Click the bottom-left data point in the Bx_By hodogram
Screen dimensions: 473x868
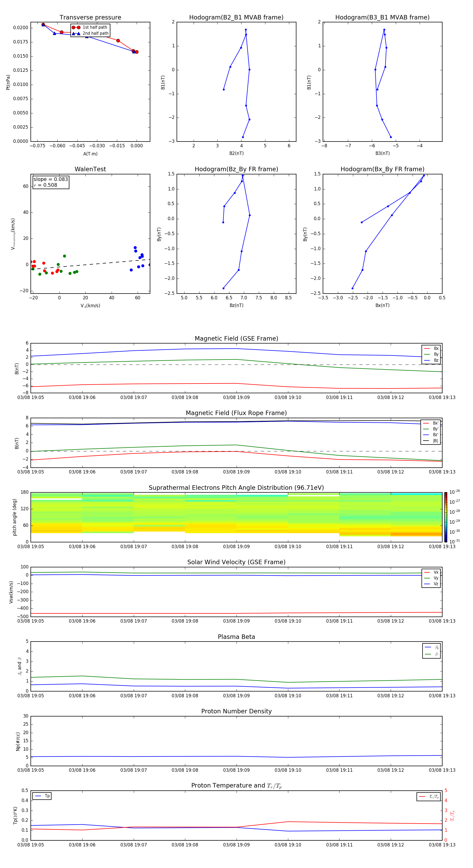352,289
